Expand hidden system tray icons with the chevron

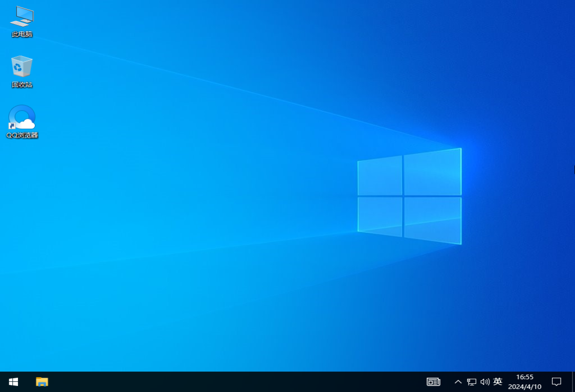[458, 382]
